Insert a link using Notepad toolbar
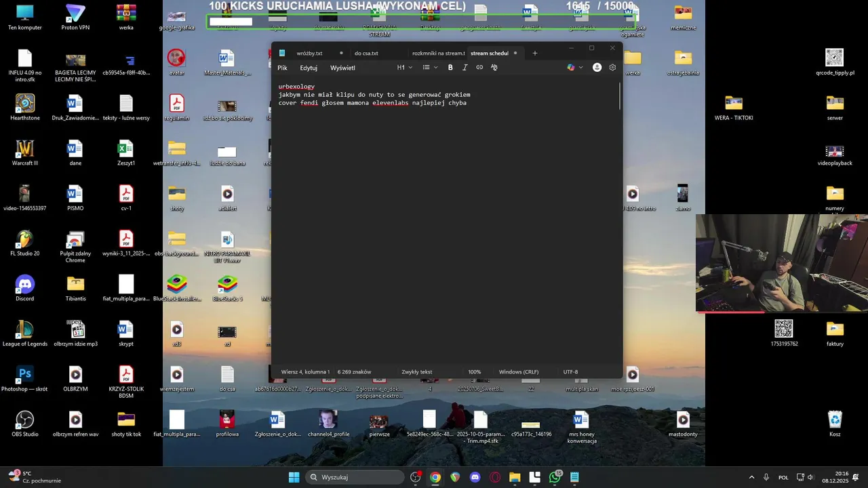 479,68
